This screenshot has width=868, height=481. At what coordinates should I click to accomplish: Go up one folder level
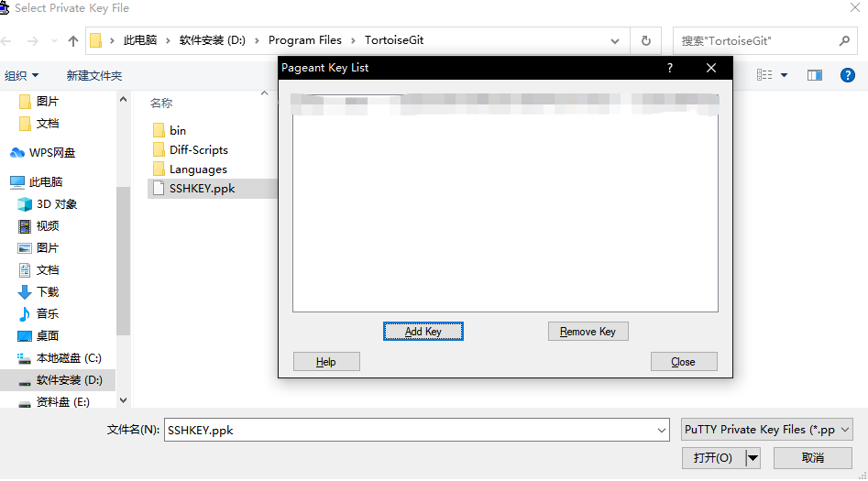point(73,41)
